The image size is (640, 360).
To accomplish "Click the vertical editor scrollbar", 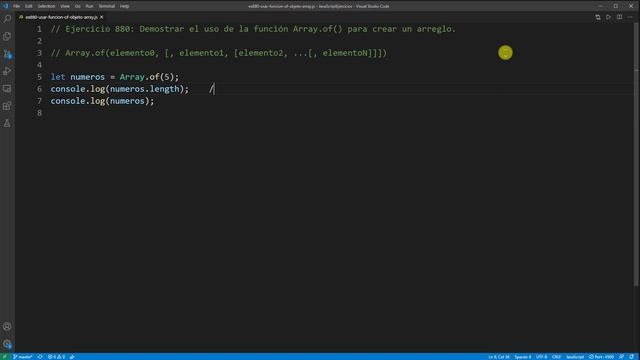I will (637, 153).
